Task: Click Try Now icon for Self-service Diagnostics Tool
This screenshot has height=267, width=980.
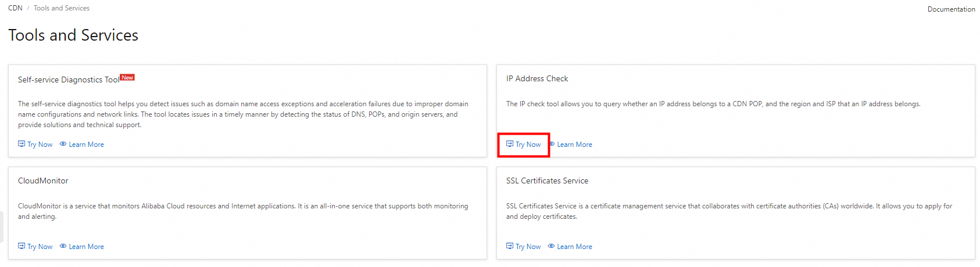Action: [x=22, y=144]
